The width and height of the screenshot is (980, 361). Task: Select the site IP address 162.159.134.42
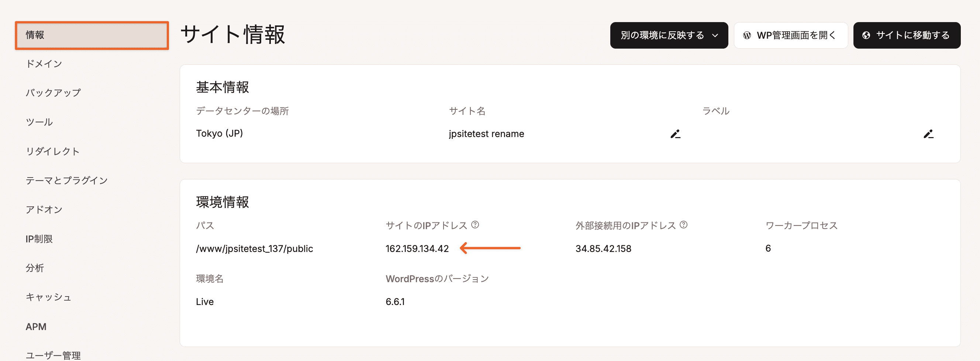pyautogui.click(x=417, y=249)
